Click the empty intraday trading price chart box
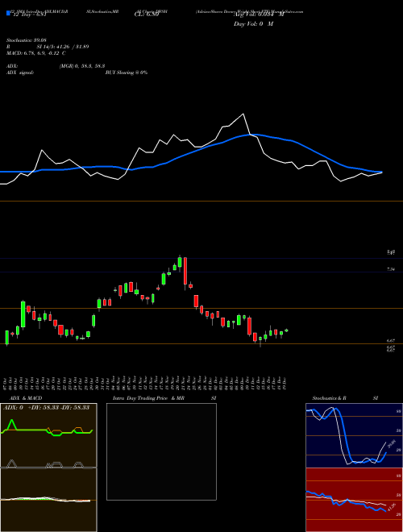The height and width of the screenshot is (532, 403). click(x=161, y=451)
